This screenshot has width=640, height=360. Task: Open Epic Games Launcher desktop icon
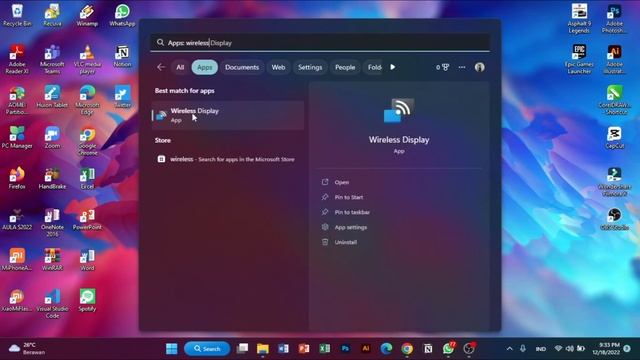(579, 59)
